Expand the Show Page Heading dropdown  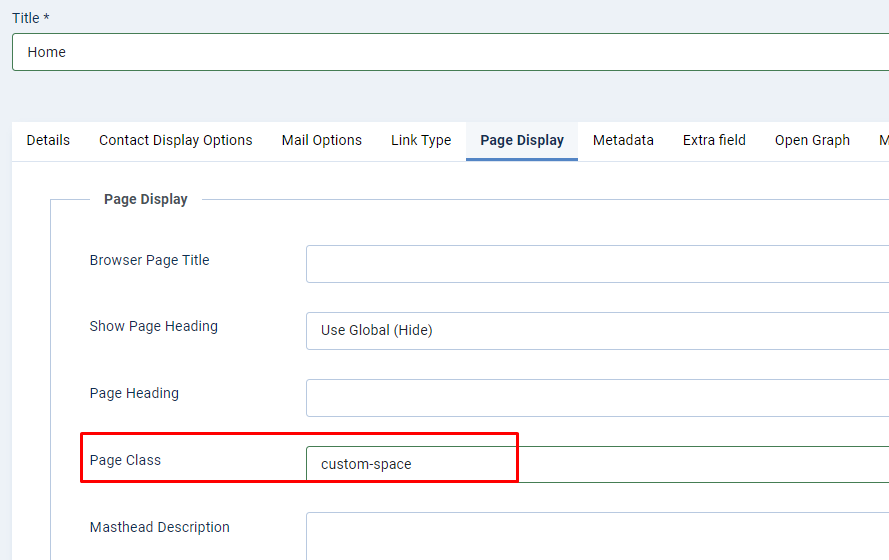[x=597, y=330]
